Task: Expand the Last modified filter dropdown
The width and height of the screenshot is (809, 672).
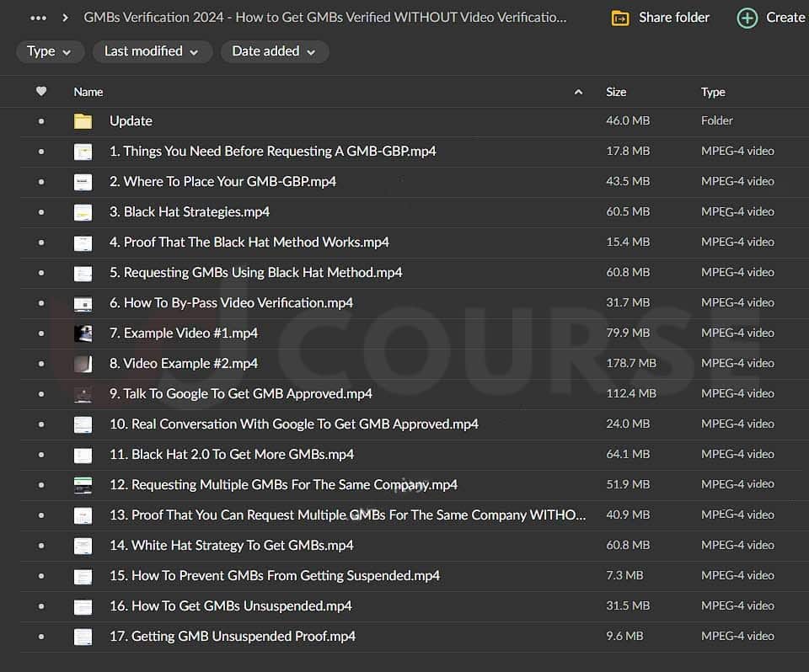Action: [151, 51]
